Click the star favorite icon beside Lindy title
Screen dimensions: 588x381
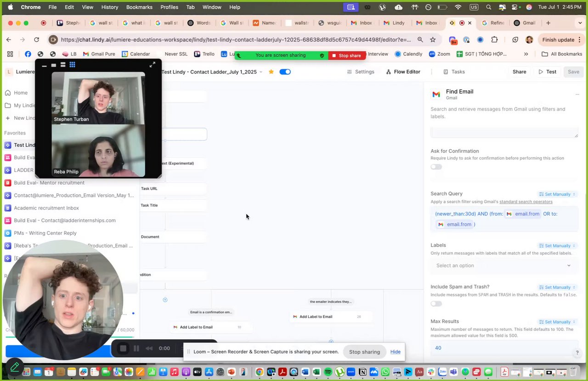click(x=271, y=72)
